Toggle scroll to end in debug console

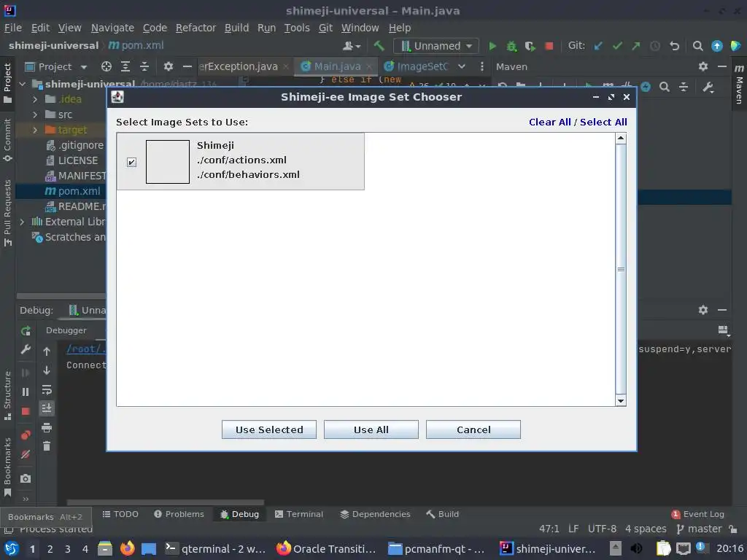tap(47, 408)
